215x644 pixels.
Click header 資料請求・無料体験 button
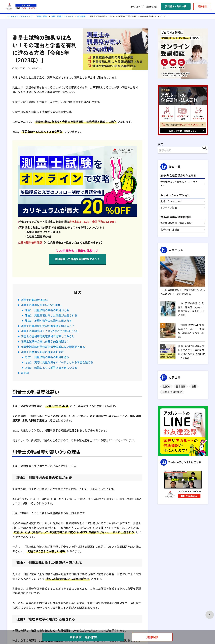(x=175, y=7)
